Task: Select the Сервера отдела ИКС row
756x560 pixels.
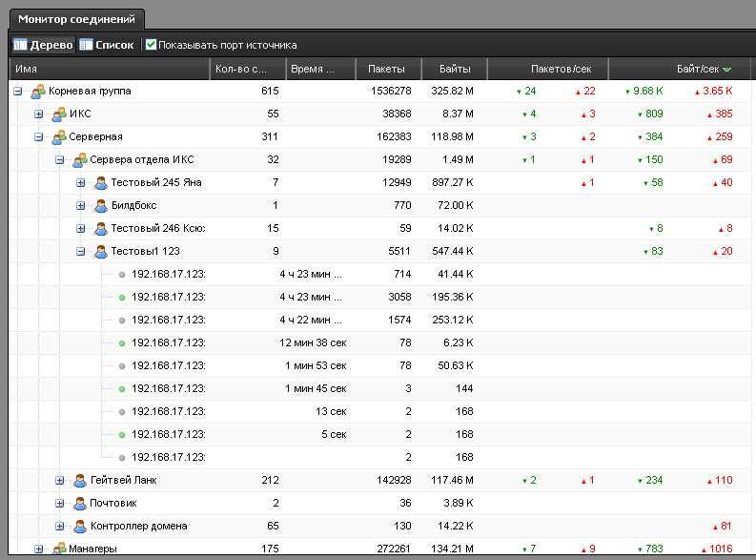Action: 141,160
